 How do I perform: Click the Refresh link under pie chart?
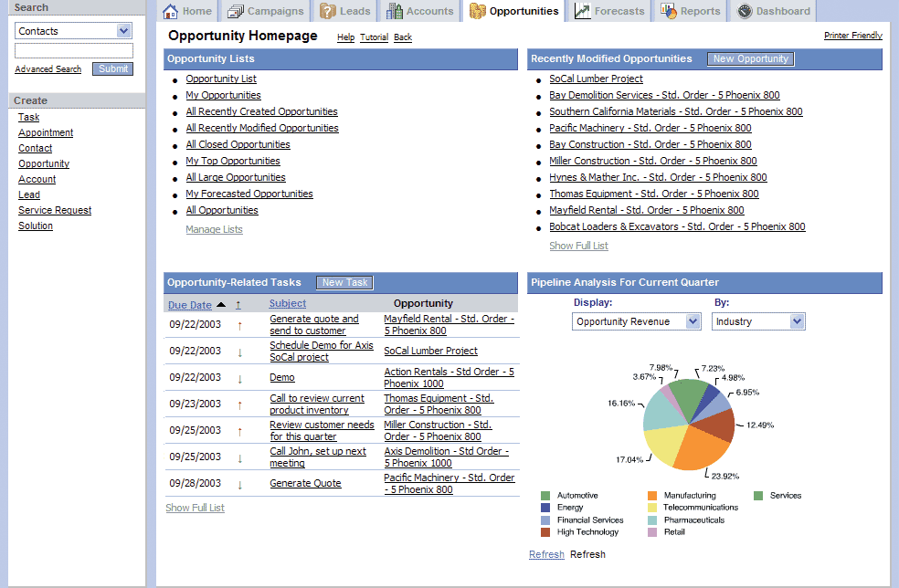546,555
